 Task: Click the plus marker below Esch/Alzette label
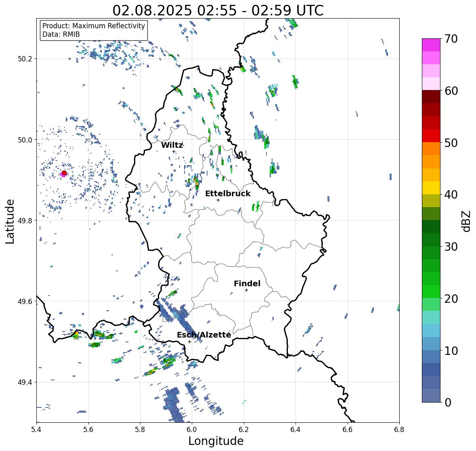189,342
